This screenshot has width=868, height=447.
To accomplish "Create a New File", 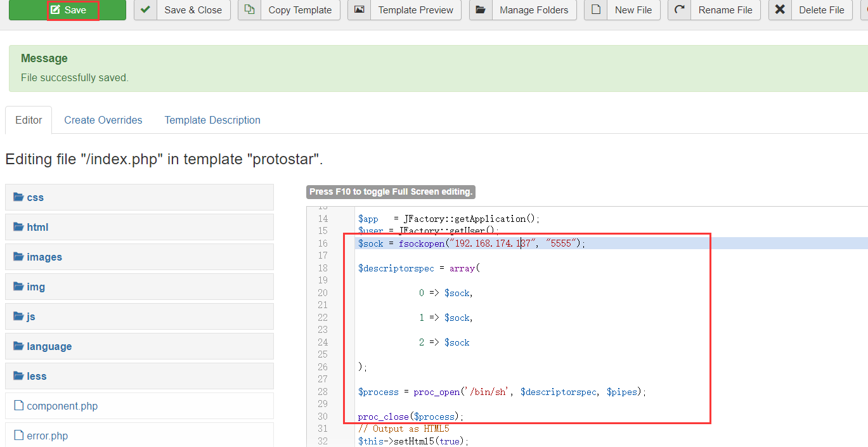I will pyautogui.click(x=622, y=10).
